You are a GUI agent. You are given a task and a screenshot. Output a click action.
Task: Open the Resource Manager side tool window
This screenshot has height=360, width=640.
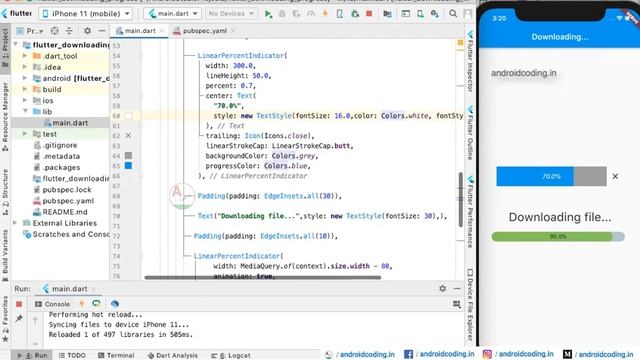point(5,117)
